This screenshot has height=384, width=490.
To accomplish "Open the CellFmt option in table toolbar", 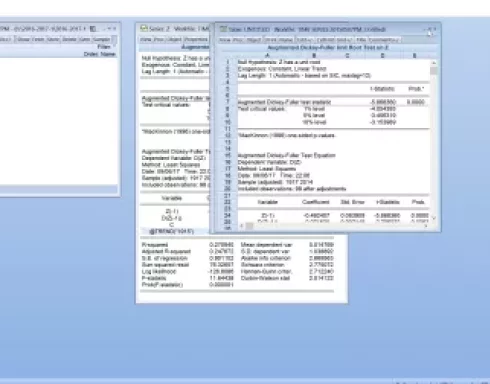I will 326,40.
